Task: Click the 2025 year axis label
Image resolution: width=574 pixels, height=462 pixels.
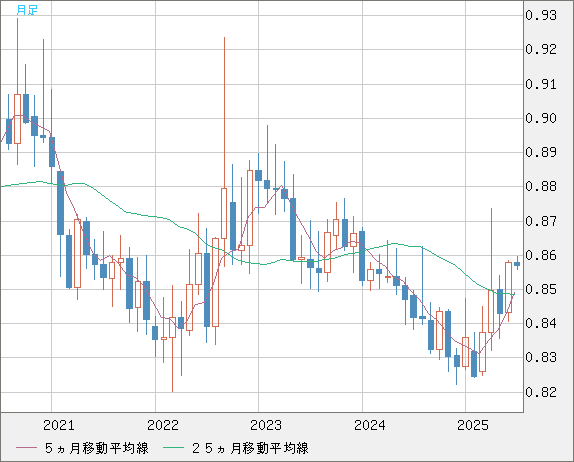Action: [473, 425]
